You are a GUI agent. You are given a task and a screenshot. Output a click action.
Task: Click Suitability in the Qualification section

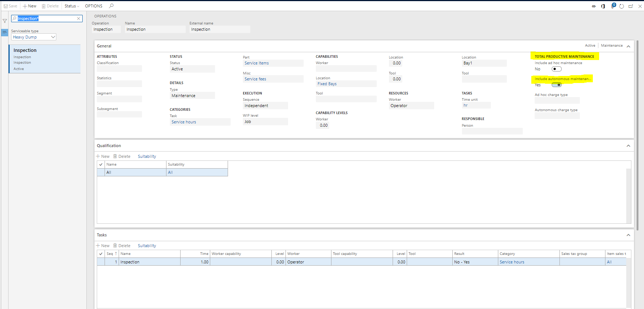[x=147, y=156]
